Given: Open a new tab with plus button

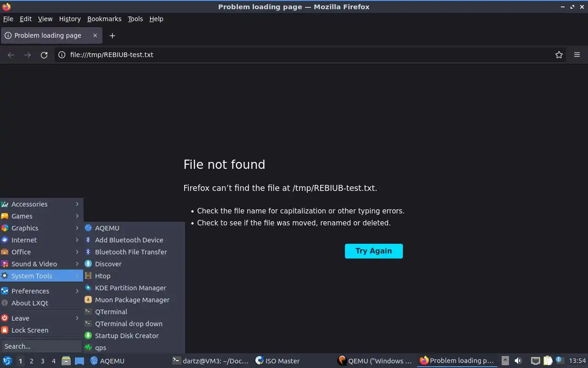Looking at the screenshot, I should pyautogui.click(x=112, y=35).
